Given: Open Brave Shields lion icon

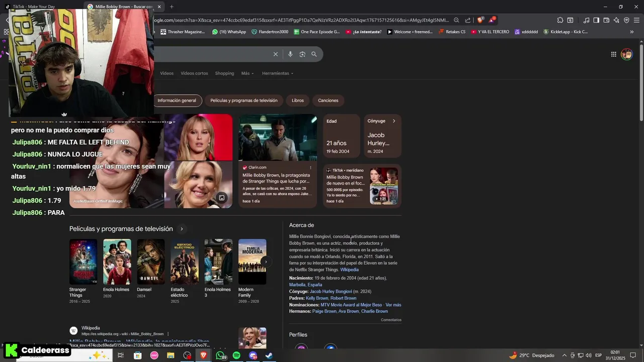Looking at the screenshot, I should pos(480,20).
